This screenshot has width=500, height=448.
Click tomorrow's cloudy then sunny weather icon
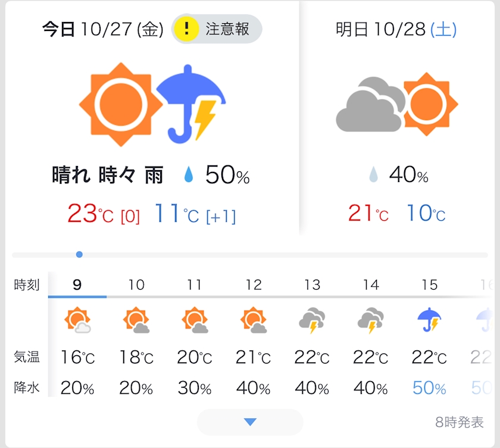[397, 104]
